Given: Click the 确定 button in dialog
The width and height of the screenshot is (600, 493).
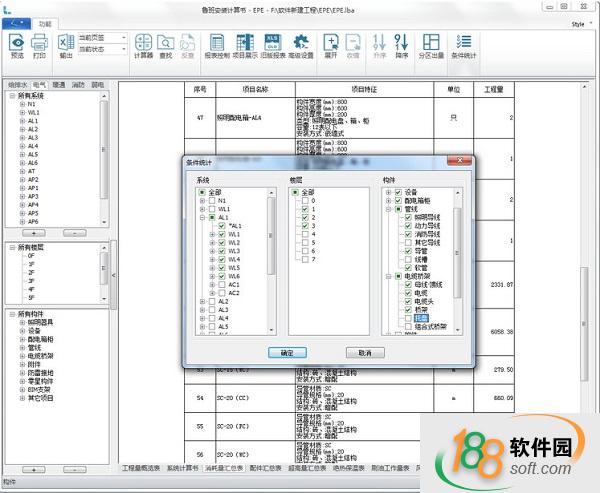Looking at the screenshot, I should pyautogui.click(x=287, y=353).
